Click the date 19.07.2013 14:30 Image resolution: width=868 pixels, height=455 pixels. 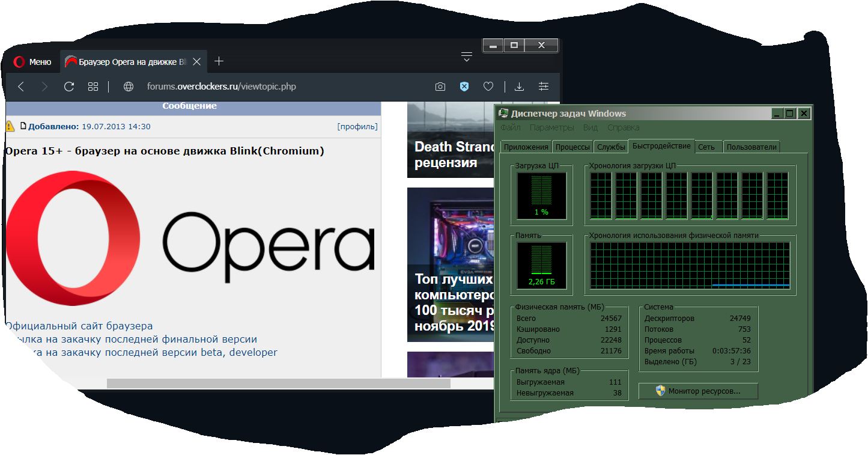[x=116, y=126]
